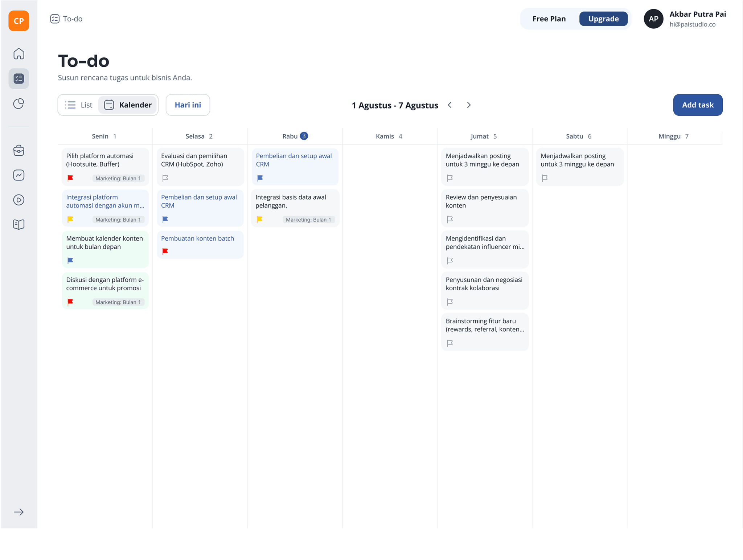Toggle flag on Evaluasi dan pemilihan CRM

(165, 178)
